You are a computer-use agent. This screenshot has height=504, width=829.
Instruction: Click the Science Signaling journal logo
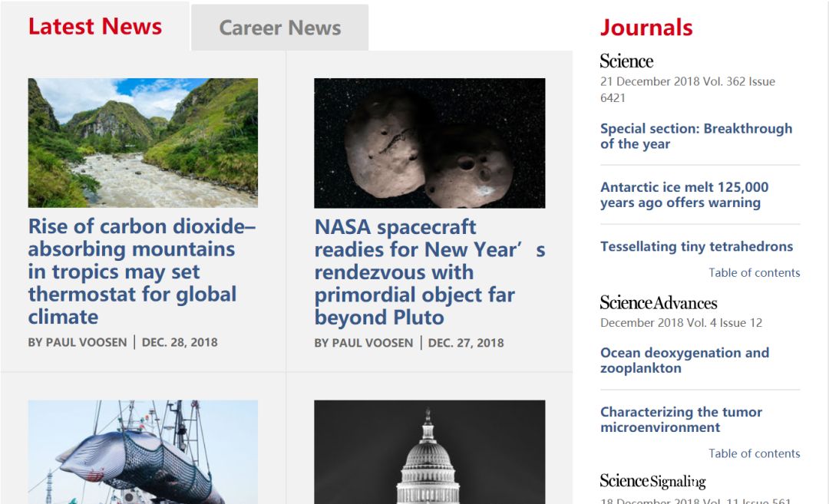click(x=652, y=481)
